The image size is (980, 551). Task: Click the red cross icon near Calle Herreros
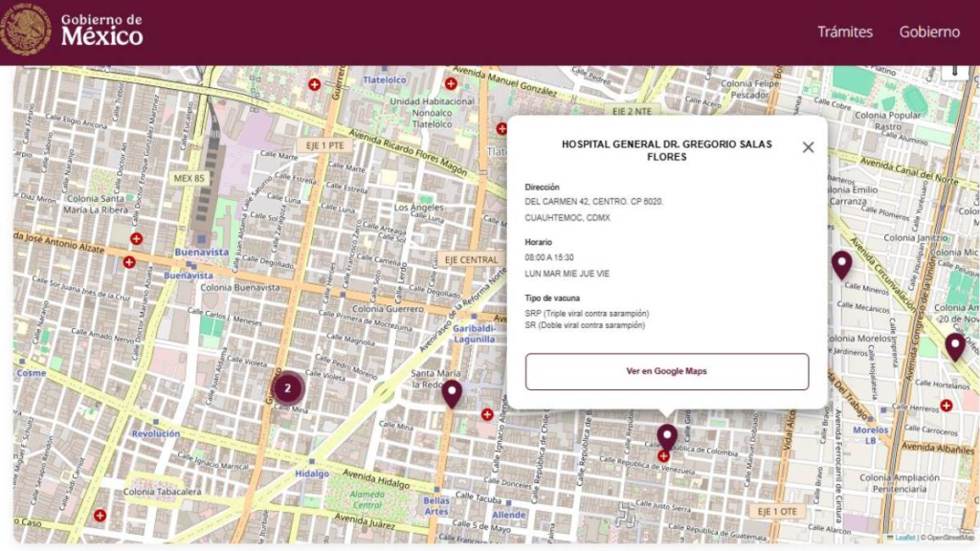point(947,406)
